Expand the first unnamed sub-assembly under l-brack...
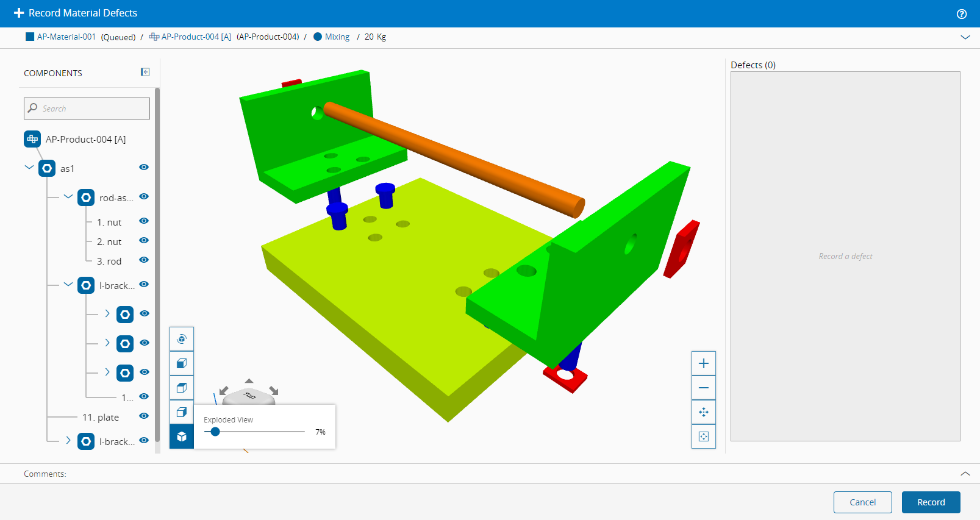 coord(107,313)
